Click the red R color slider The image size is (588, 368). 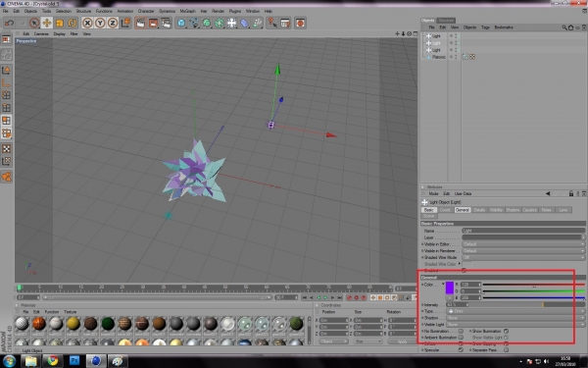click(x=534, y=285)
